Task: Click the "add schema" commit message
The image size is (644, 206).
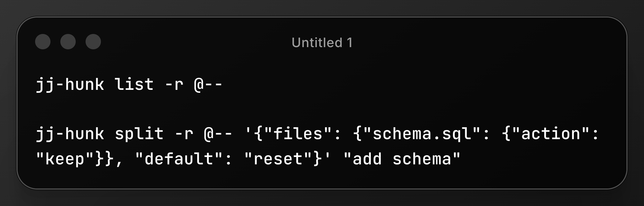Action: coord(402,159)
